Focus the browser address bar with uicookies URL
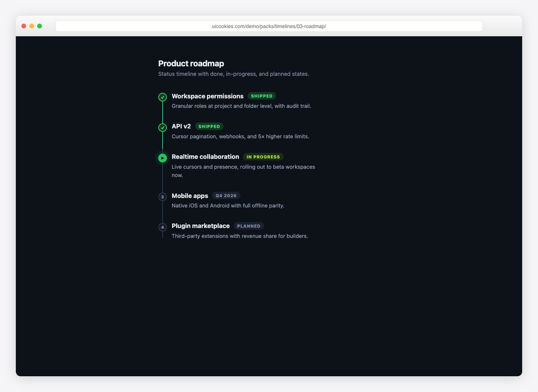Screen dimensions: 538x392 (269, 26)
